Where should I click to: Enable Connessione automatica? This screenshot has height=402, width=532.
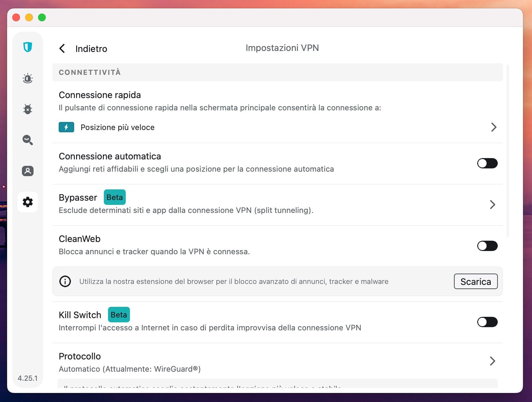point(487,163)
